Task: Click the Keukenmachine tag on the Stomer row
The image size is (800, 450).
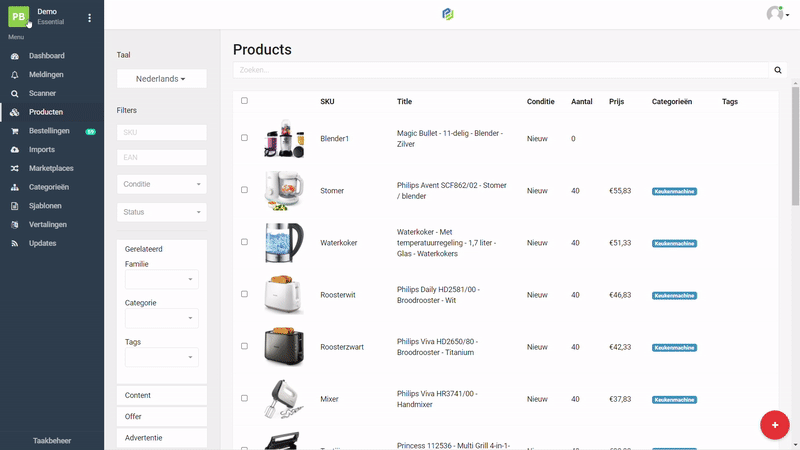Action: point(674,191)
